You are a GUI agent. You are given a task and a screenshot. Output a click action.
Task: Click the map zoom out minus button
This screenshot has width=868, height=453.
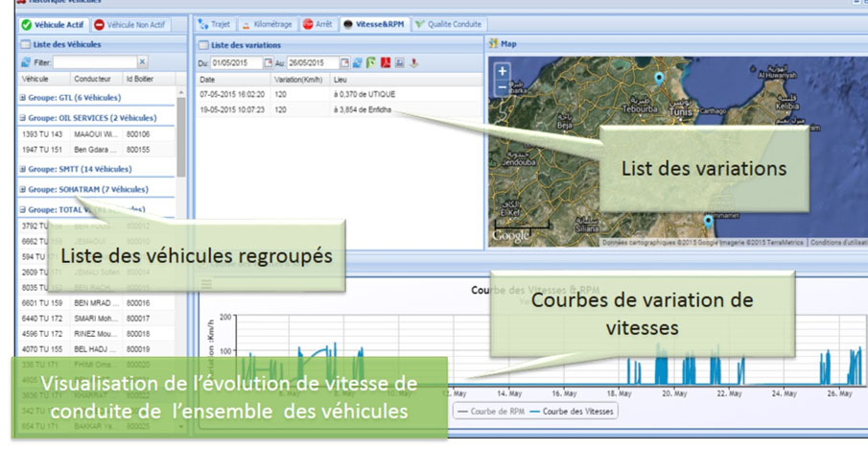(x=503, y=87)
